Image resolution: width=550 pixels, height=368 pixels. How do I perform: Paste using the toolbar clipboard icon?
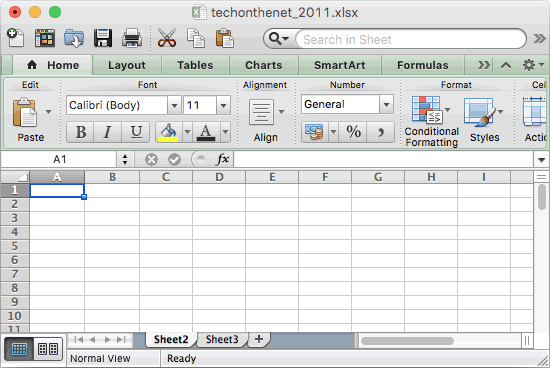224,38
